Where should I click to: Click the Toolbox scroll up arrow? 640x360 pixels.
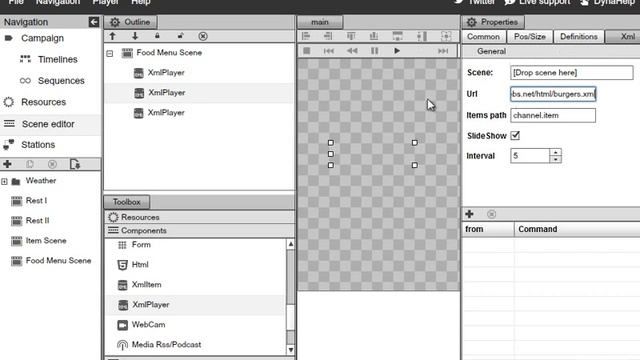point(291,244)
